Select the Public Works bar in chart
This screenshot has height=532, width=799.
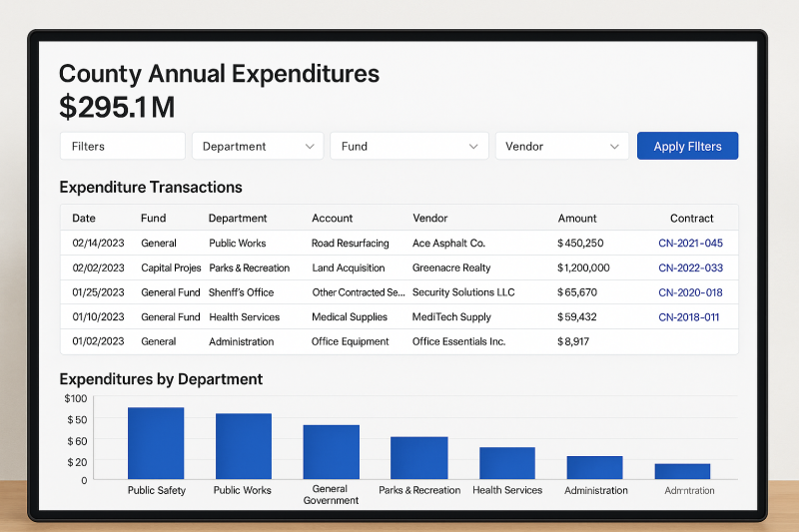pos(244,446)
